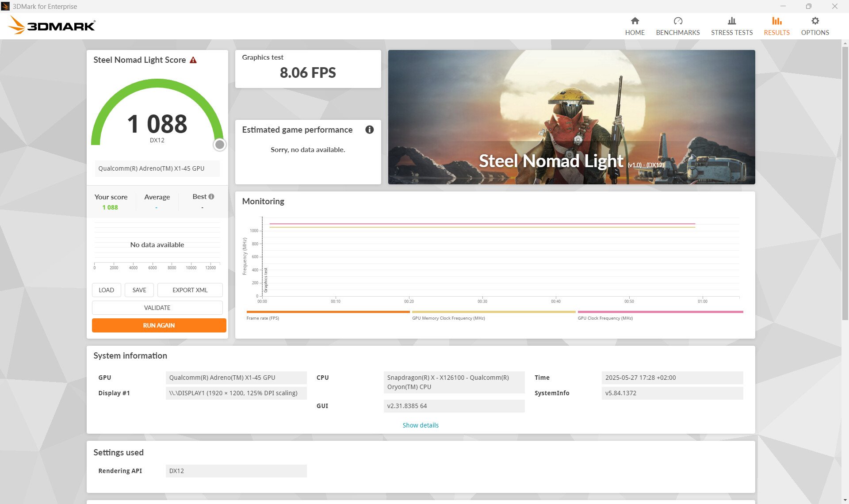Click the VALIDATE button
The height and width of the screenshot is (504, 849).
158,307
